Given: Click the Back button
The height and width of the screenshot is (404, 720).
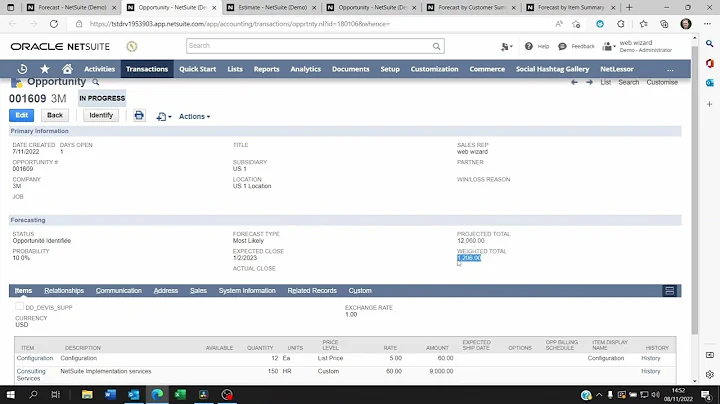Looking at the screenshot, I should (55, 115).
